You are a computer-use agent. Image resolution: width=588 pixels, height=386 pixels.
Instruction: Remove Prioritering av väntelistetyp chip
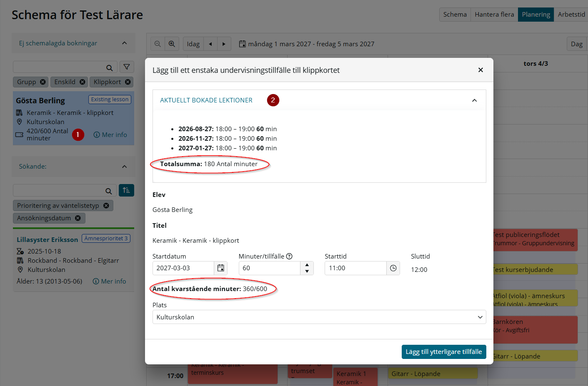[106, 206]
